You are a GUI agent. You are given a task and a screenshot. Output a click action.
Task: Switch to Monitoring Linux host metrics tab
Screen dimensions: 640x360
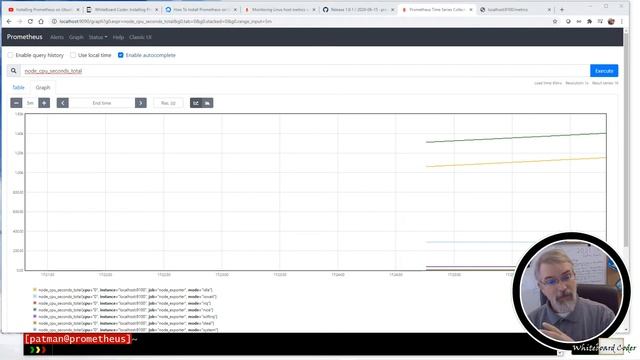(x=279, y=9)
